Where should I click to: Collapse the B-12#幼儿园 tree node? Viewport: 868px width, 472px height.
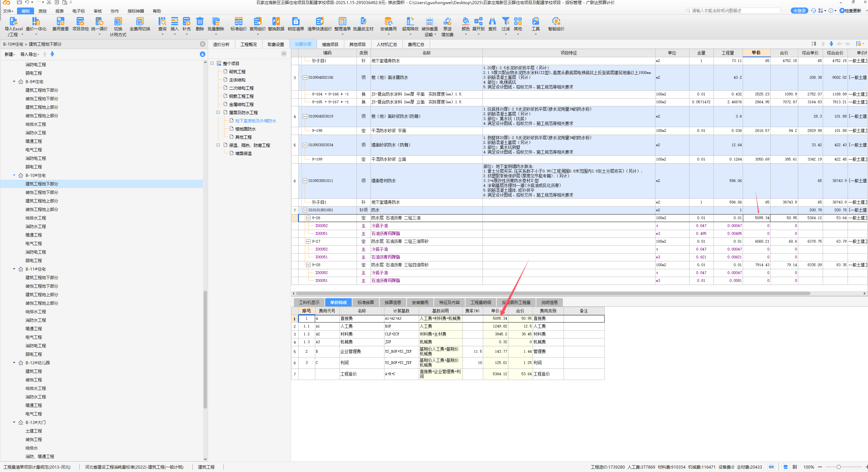pos(14,363)
